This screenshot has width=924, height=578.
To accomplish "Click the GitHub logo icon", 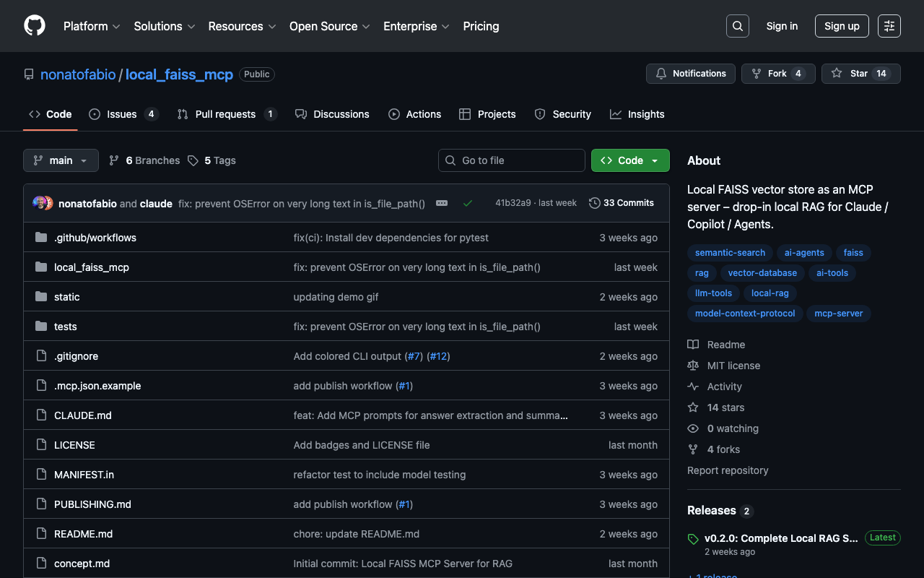I will coord(35,26).
